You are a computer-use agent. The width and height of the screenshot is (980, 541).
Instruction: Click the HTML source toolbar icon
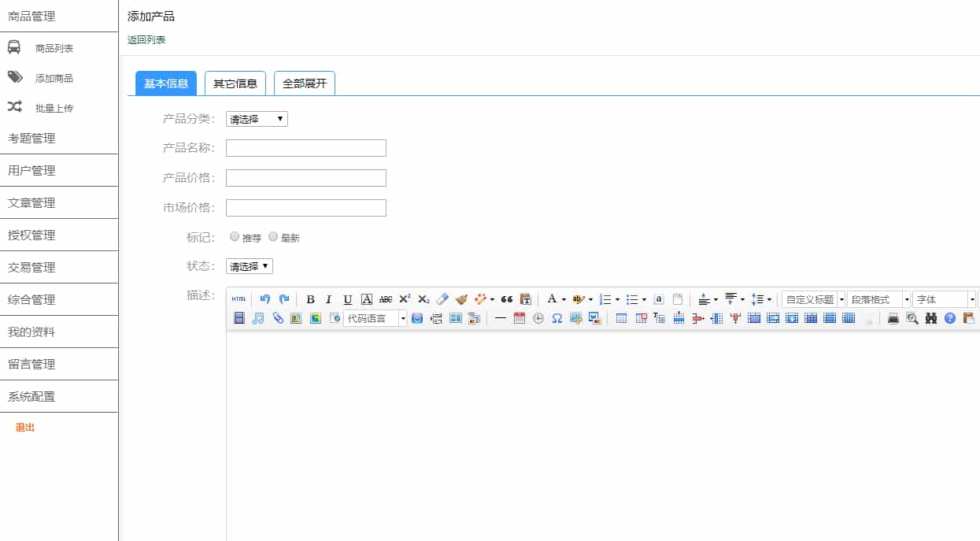click(239, 299)
